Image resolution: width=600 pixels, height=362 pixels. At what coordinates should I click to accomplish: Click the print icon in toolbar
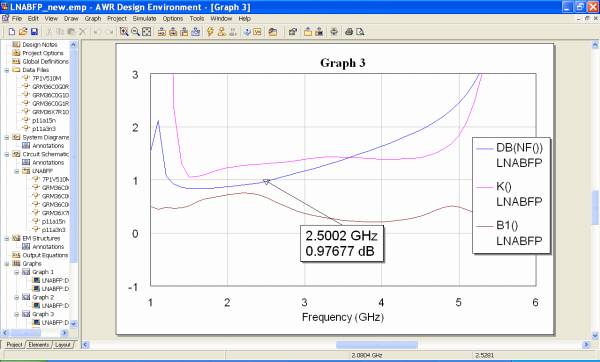349,32
